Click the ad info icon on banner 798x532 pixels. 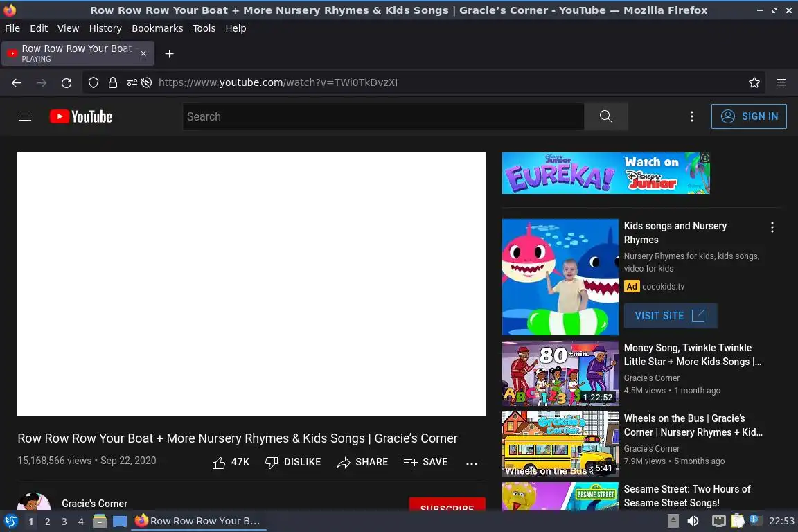point(705,158)
